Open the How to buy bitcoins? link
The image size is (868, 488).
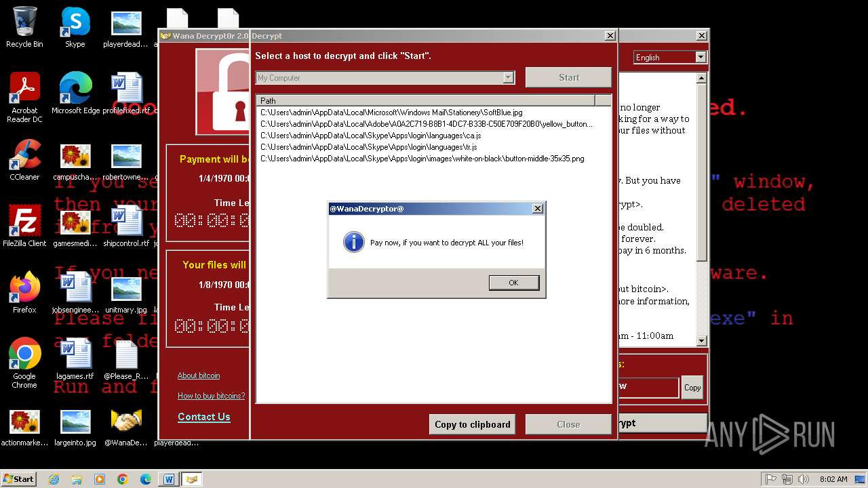211,396
